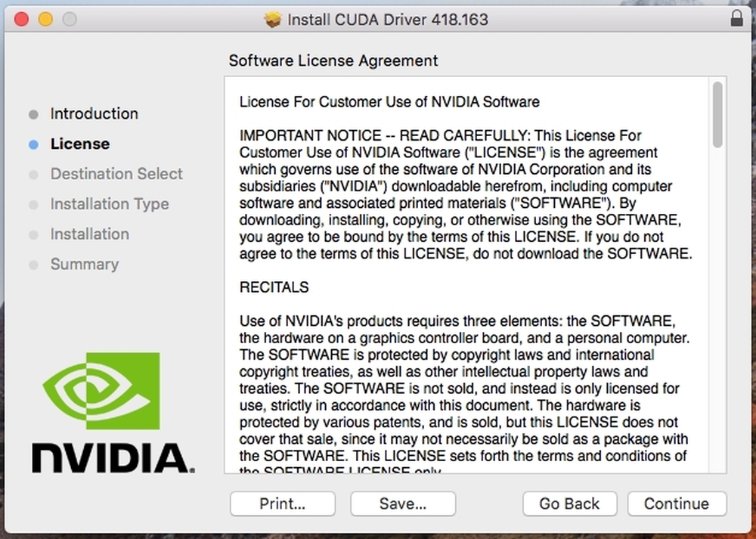Select the License step in sidebar
The width and height of the screenshot is (756, 539).
[x=80, y=144]
